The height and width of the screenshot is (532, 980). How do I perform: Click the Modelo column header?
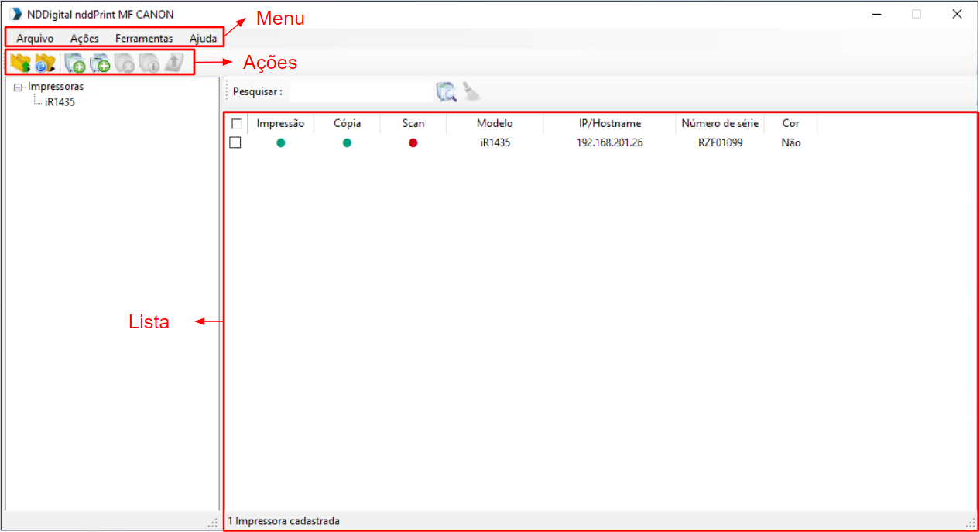coord(495,123)
